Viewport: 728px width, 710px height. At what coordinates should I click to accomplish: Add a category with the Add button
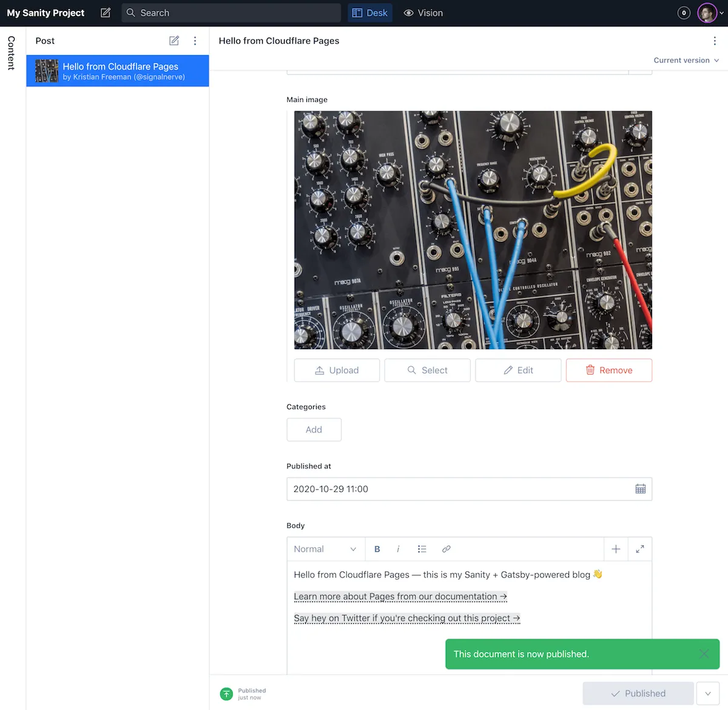[x=314, y=429]
